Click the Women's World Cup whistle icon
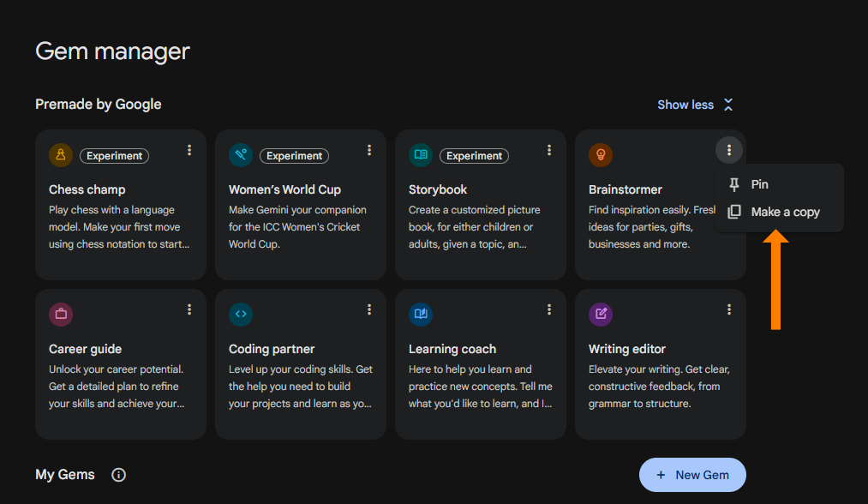The width and height of the screenshot is (868, 504). tap(241, 155)
